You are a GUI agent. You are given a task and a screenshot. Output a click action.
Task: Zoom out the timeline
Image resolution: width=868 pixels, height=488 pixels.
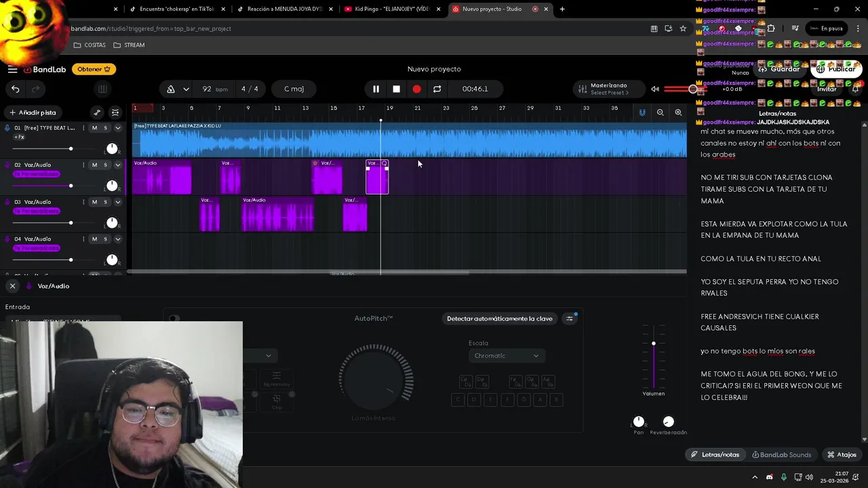tap(660, 113)
